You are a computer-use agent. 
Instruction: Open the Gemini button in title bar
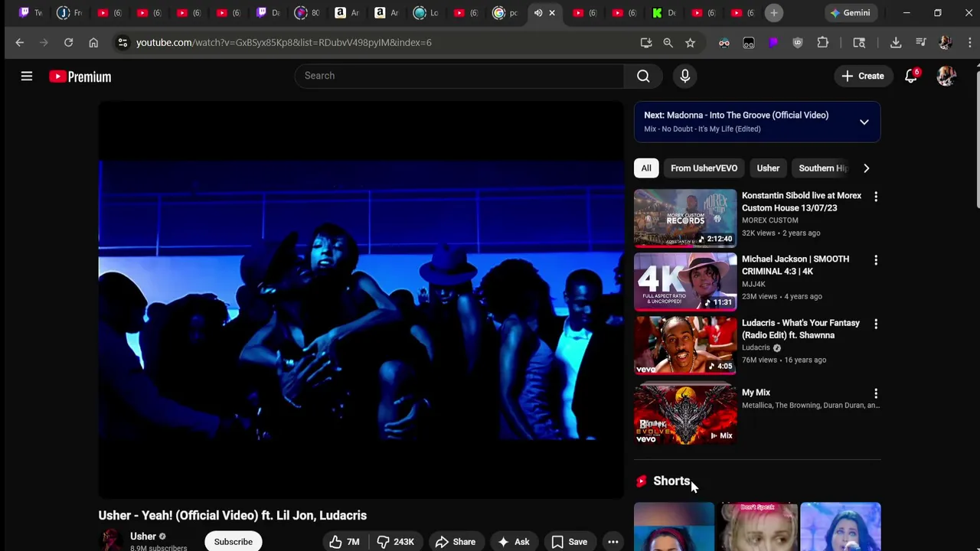pyautogui.click(x=850, y=13)
